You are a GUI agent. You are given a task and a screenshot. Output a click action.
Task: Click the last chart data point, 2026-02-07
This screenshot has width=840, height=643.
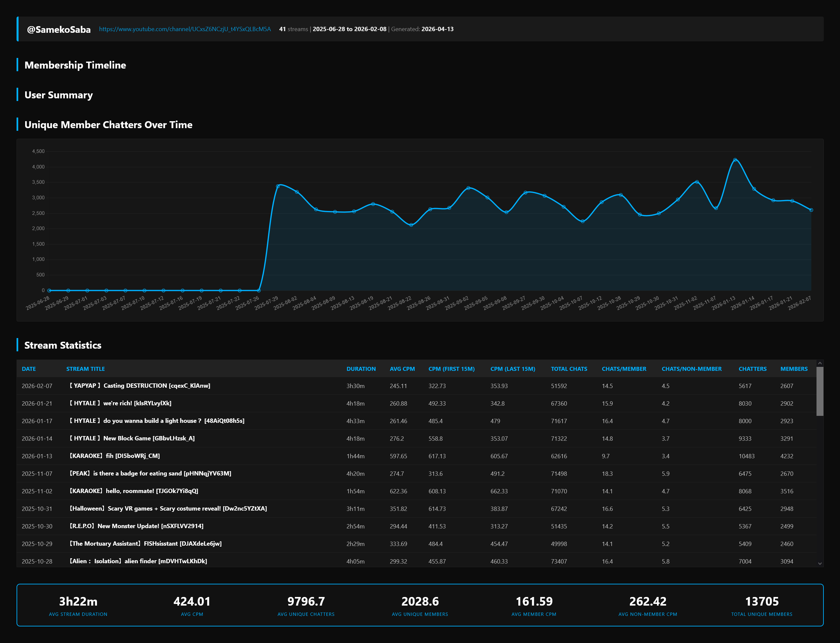click(811, 210)
